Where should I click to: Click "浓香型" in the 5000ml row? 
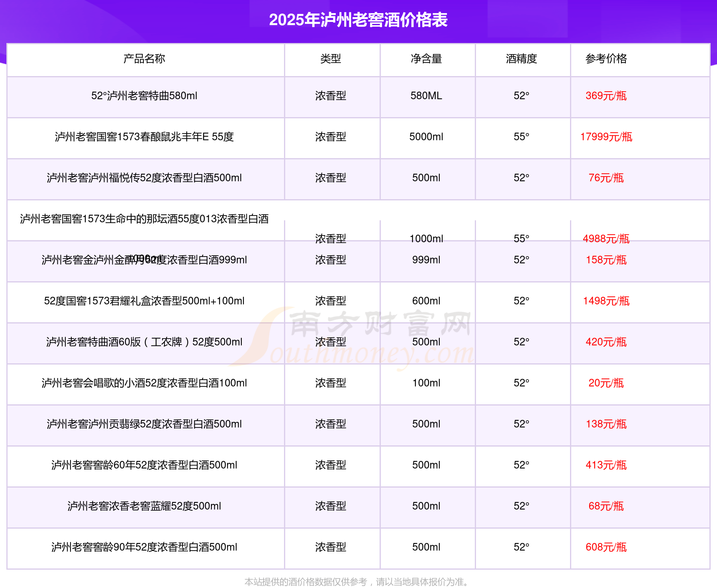(331, 137)
